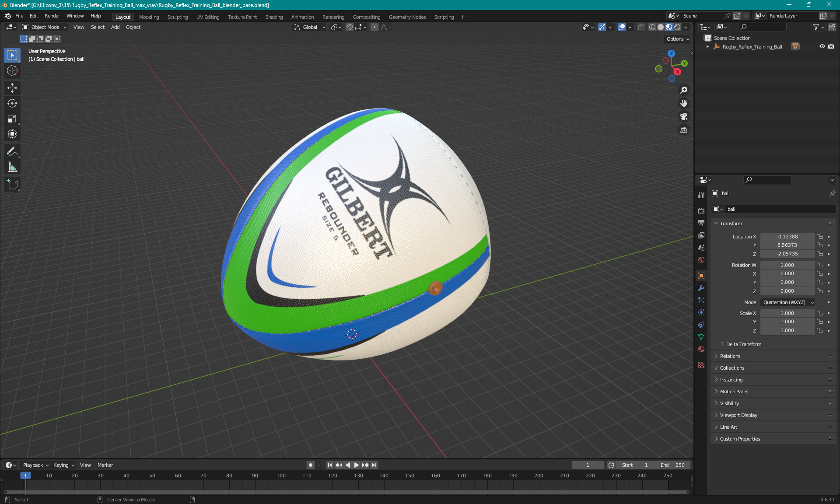Click the zoom view magnifier icon
The image size is (840, 504).
tap(684, 90)
